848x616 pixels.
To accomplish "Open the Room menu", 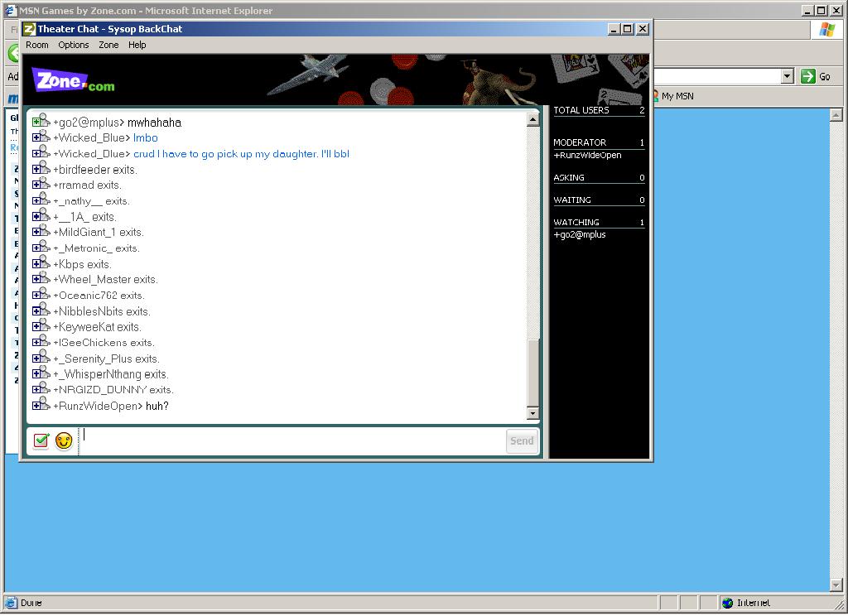I will (36, 45).
